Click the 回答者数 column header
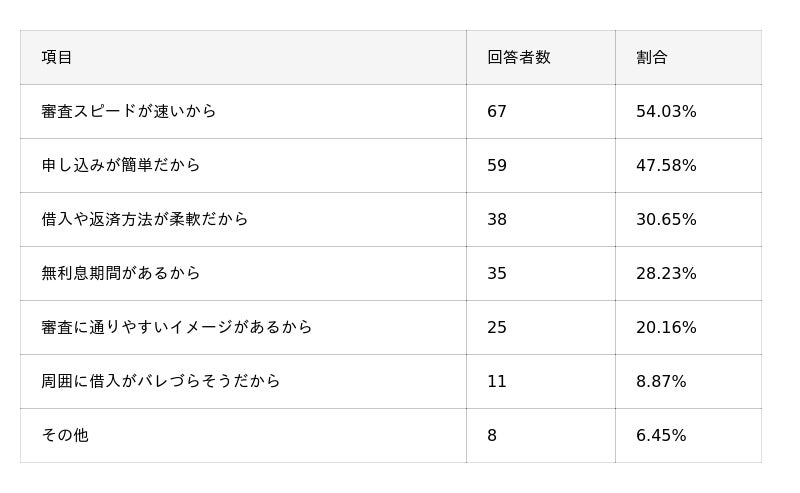This screenshot has width=800, height=493. (518, 58)
